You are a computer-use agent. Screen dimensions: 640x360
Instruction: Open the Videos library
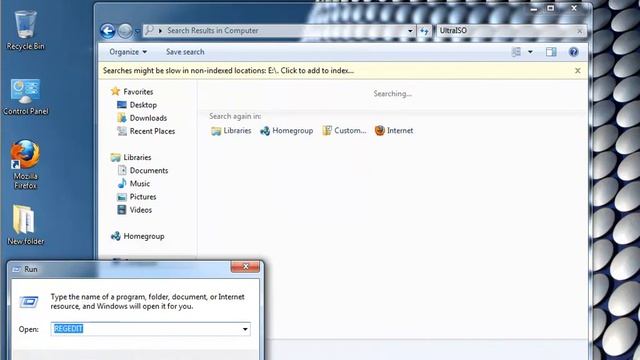pos(140,210)
